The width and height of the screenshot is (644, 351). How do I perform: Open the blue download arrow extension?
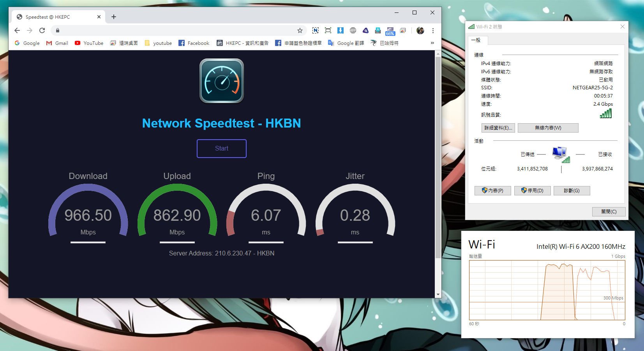coord(341,30)
